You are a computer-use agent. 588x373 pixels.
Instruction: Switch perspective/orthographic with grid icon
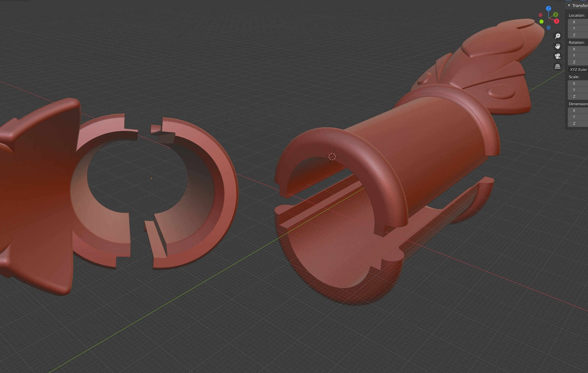557,67
